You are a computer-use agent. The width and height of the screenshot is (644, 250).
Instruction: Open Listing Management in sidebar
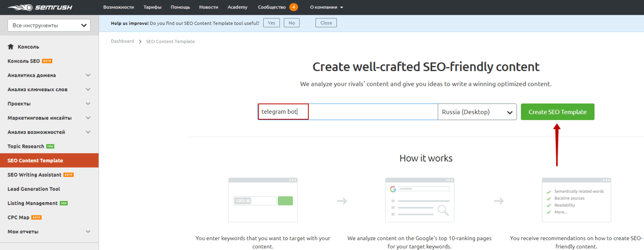[x=33, y=203]
